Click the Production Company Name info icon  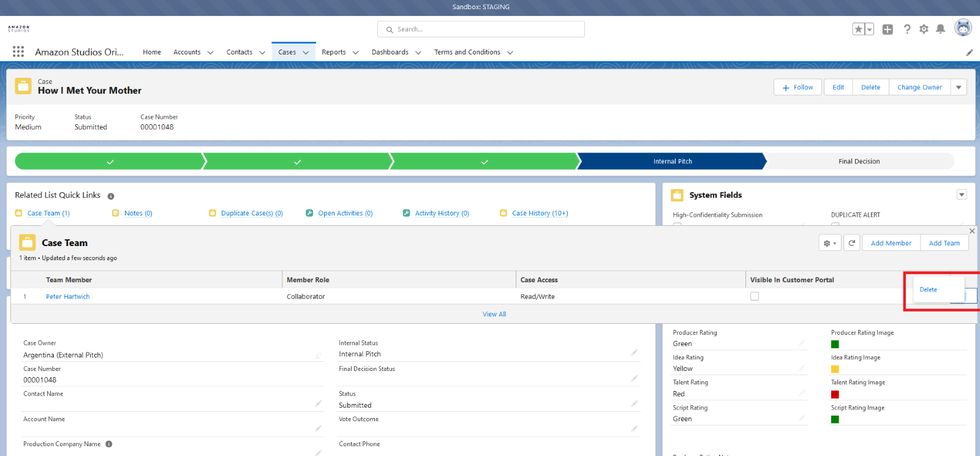pos(109,444)
